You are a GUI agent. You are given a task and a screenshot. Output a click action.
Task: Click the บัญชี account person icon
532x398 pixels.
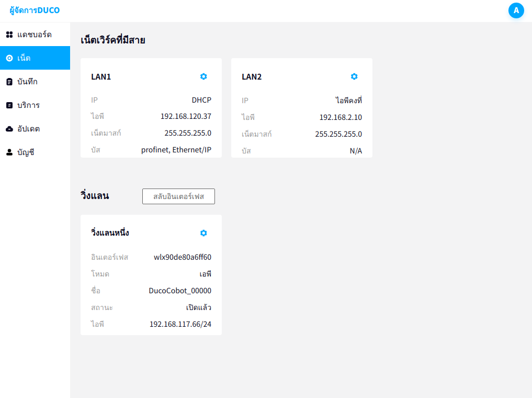click(x=9, y=152)
